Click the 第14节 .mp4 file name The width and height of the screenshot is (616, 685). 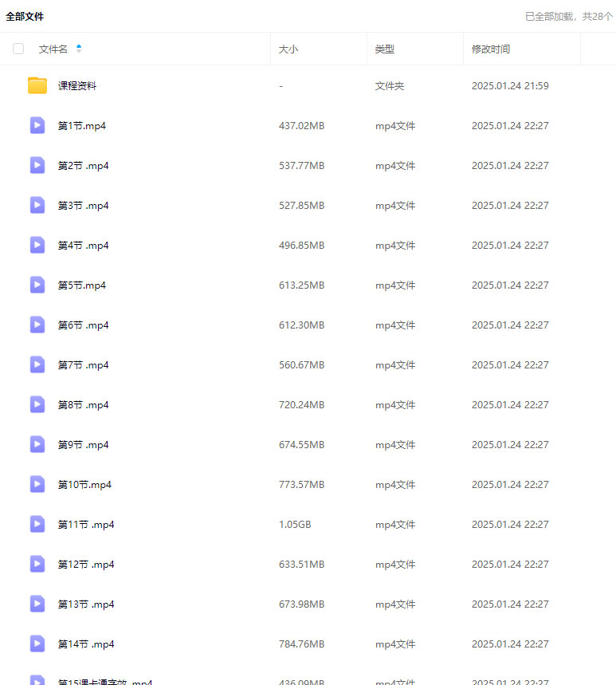(x=86, y=644)
